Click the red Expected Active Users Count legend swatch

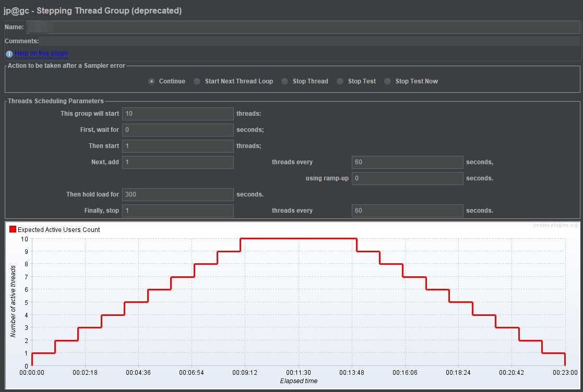tap(13, 229)
